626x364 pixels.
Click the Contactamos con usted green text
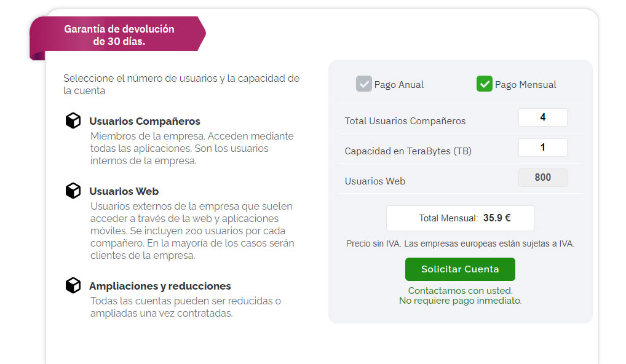tap(461, 291)
